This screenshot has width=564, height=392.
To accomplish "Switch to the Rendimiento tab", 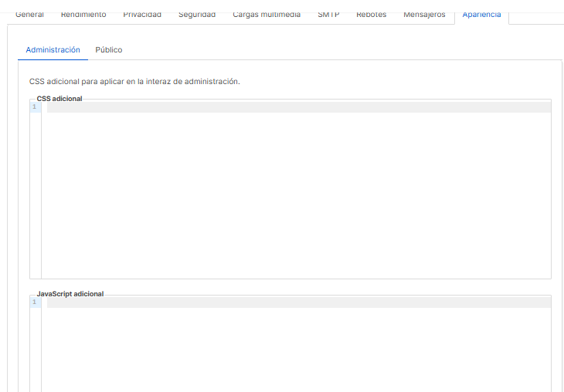I will click(83, 15).
